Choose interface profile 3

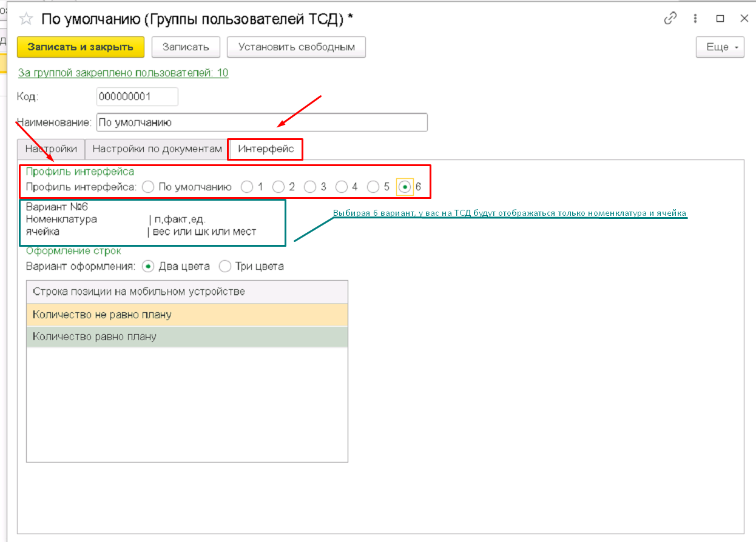click(x=310, y=187)
